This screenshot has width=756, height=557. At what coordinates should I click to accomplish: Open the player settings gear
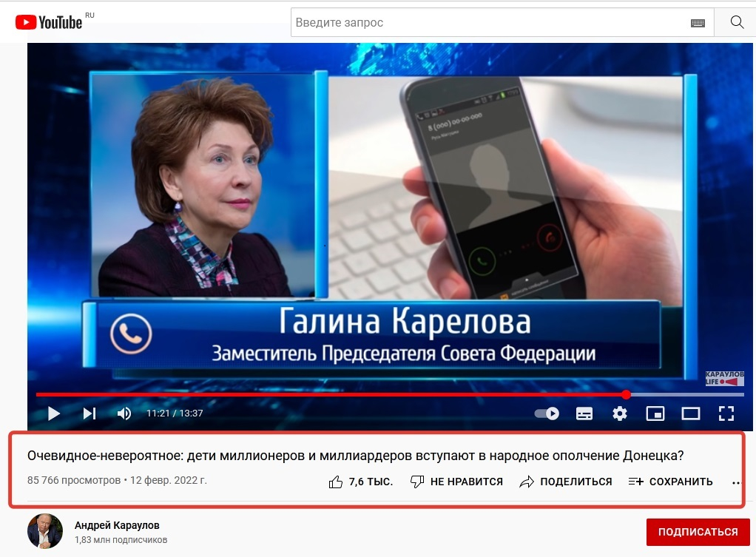click(620, 413)
